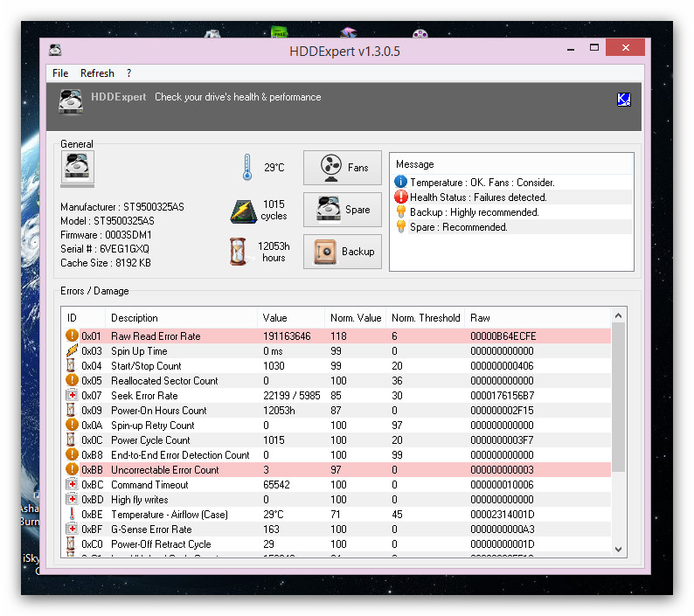Click 'Backup : Highly recommended.' message

475,212
